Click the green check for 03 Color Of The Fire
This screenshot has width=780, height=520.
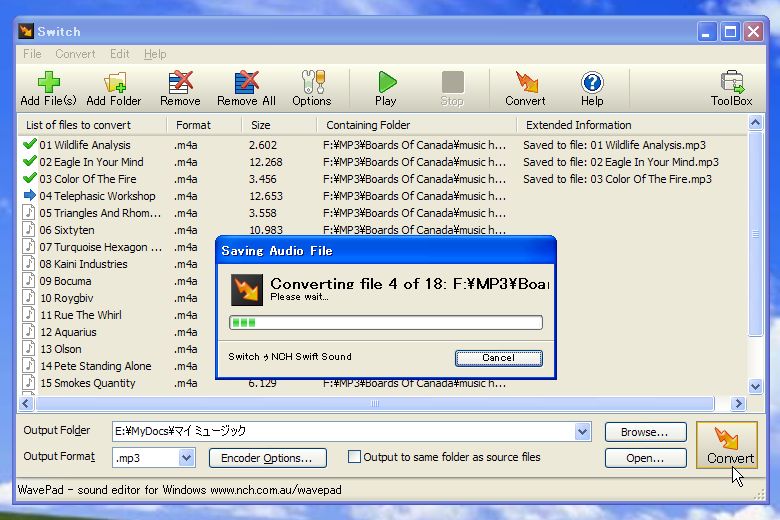[29, 178]
